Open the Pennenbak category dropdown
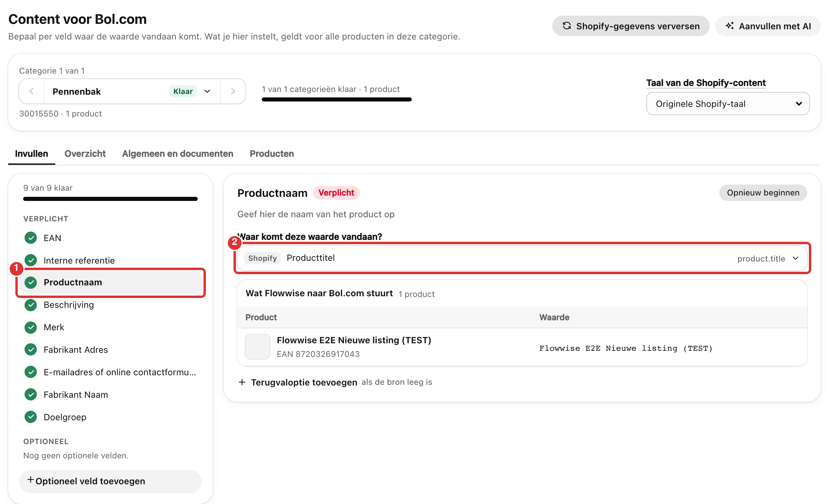The height and width of the screenshot is (504, 829). (132, 91)
